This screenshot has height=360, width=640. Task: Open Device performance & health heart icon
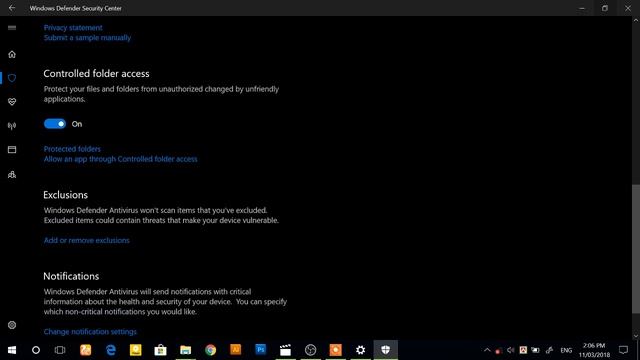coord(12,102)
